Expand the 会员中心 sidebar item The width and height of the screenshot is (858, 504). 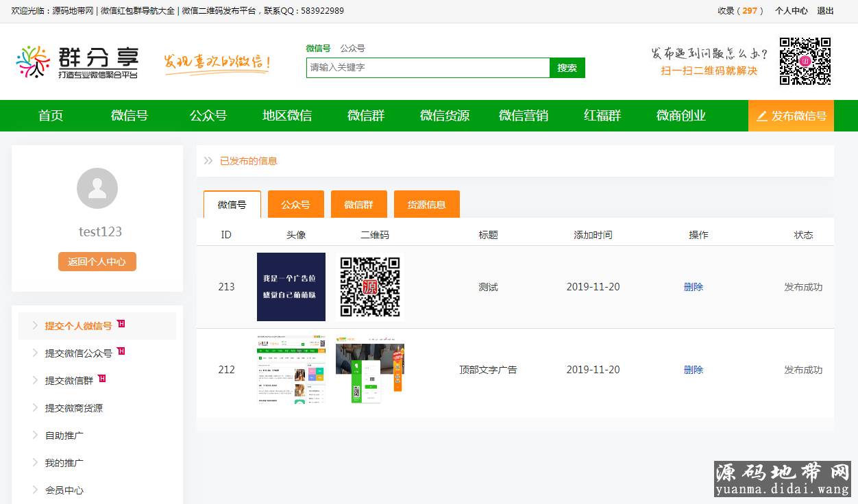pos(64,490)
